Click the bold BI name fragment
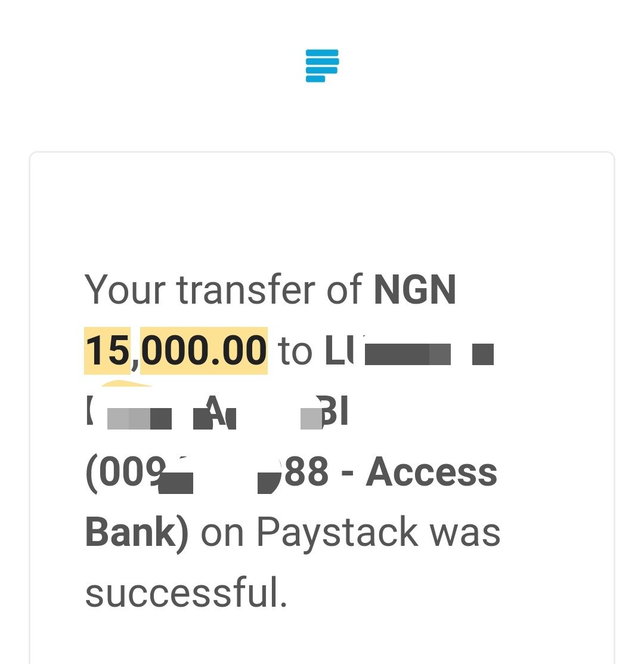This screenshot has width=644, height=664. coord(335,410)
